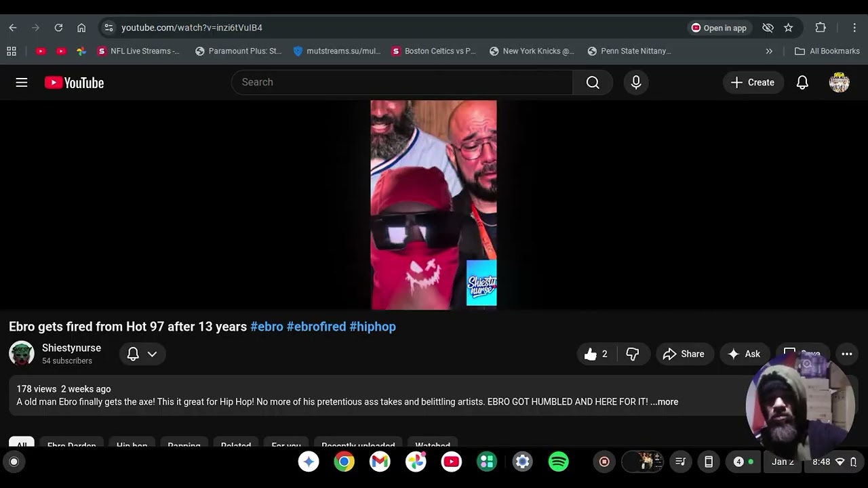Go to the YouTube home logo
868x488 pixels.
(x=75, y=83)
